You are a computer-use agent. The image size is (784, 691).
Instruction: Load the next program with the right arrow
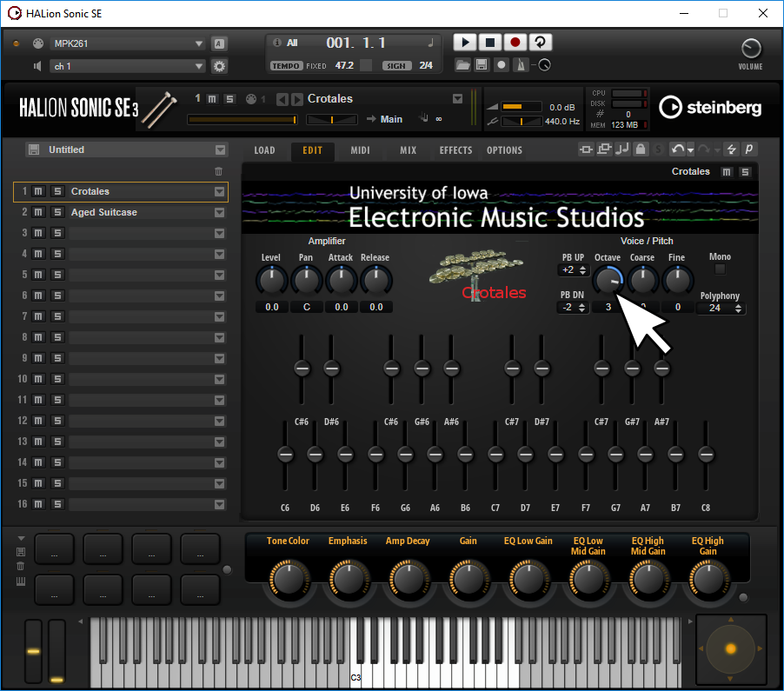point(297,99)
